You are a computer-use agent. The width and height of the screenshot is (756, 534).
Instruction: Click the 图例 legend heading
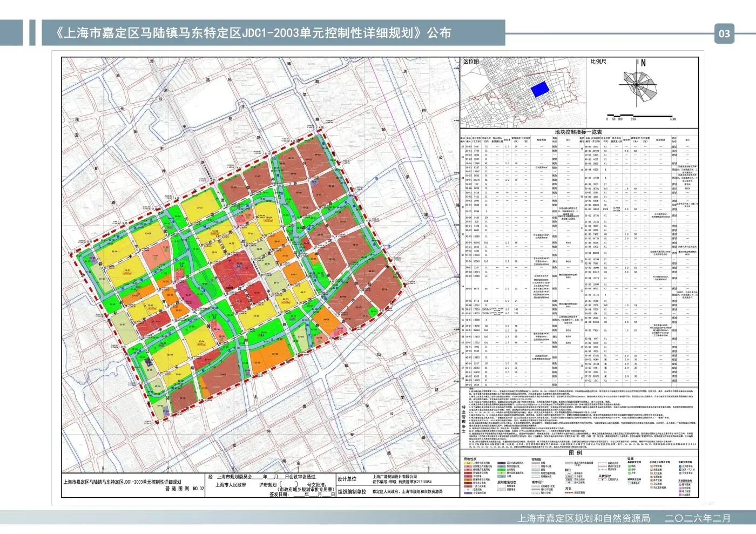[x=575, y=452]
